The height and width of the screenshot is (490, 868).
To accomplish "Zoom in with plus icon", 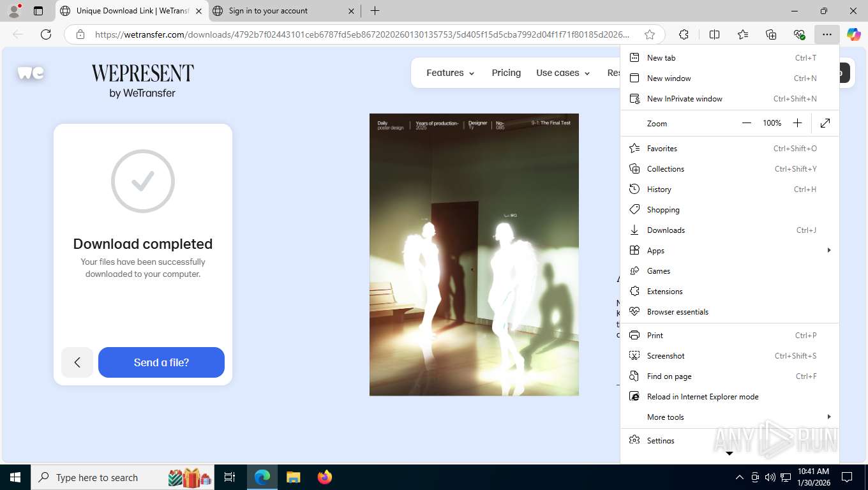I will (x=797, y=123).
